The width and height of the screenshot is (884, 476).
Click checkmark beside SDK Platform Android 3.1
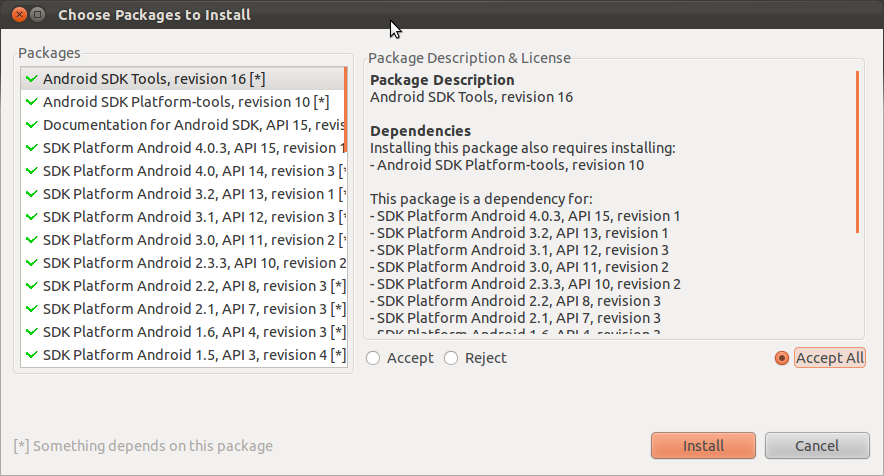[32, 217]
